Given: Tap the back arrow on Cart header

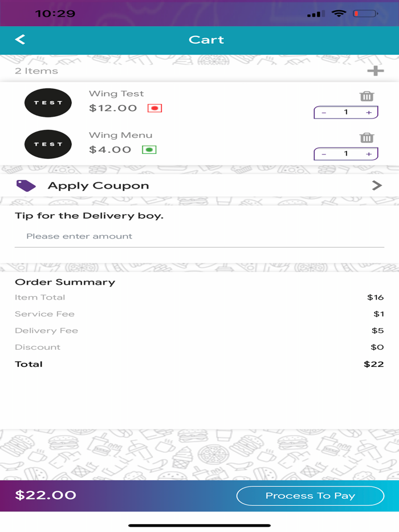Looking at the screenshot, I should pos(20,40).
